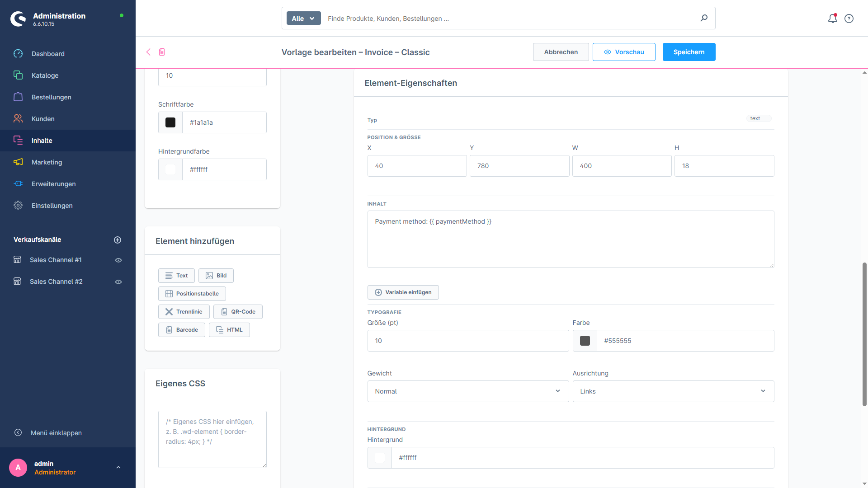
Task: Open the Gewicht dropdown
Action: point(468,391)
